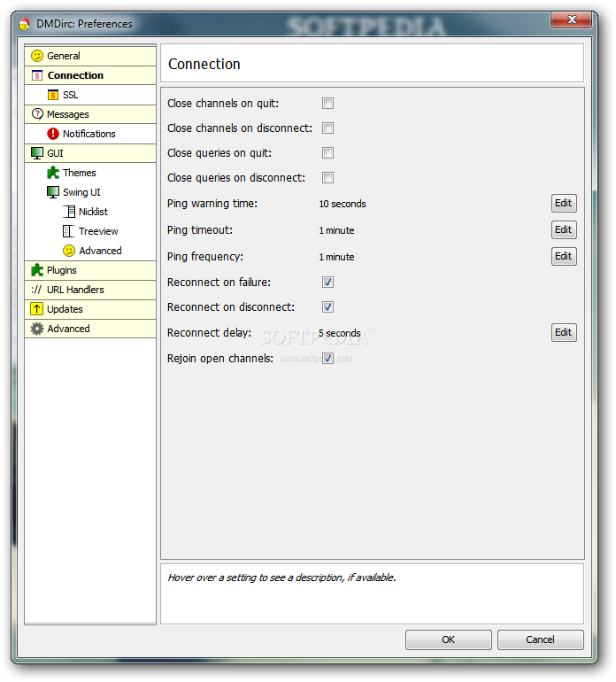Confirm preferences with OK
Image resolution: width=616 pixels, height=682 pixels.
[x=448, y=639]
